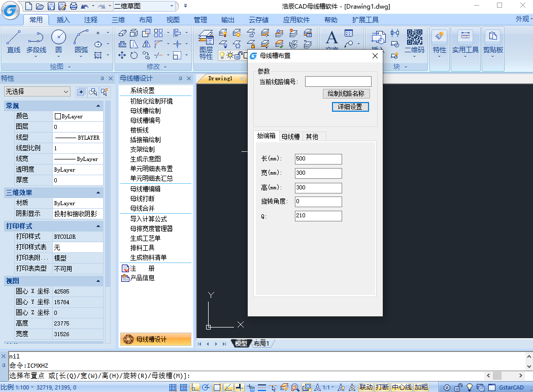The image size is (533, 392).
Task: Open the settings gear in status bar
Action: click(447, 387)
